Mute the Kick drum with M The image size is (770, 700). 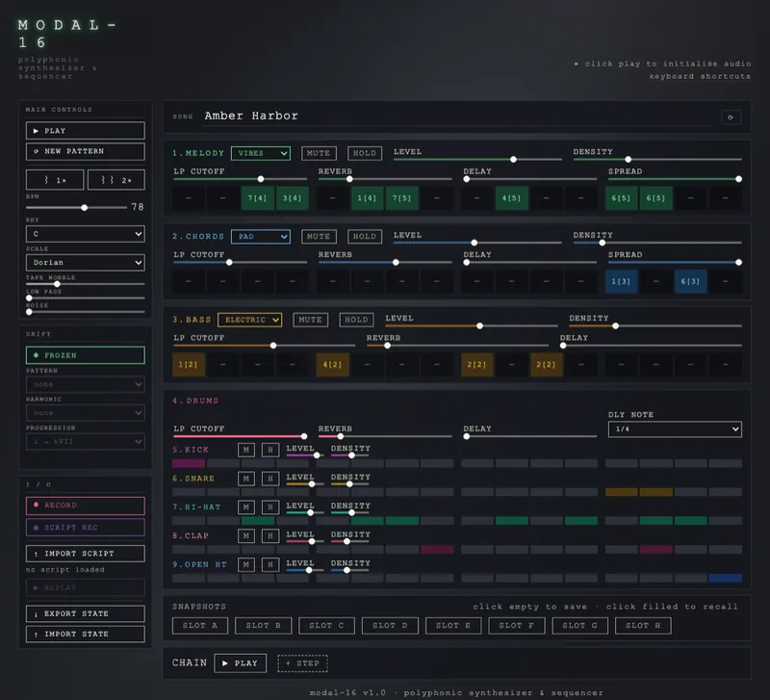point(246,450)
